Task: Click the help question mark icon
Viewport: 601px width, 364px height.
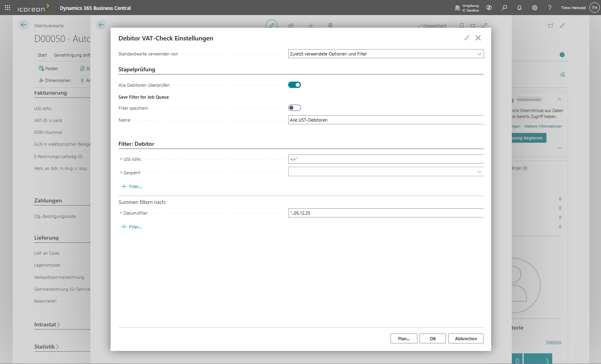Action: 549,8
